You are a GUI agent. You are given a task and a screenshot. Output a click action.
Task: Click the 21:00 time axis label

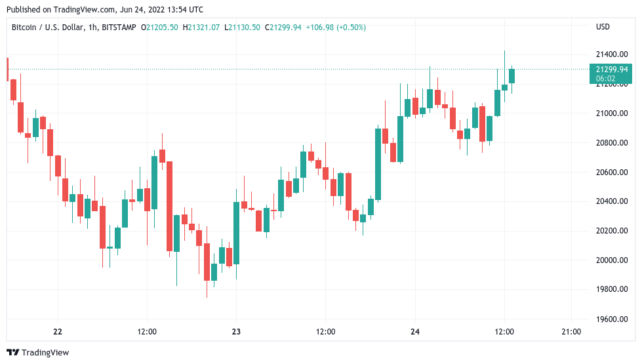coord(571,331)
